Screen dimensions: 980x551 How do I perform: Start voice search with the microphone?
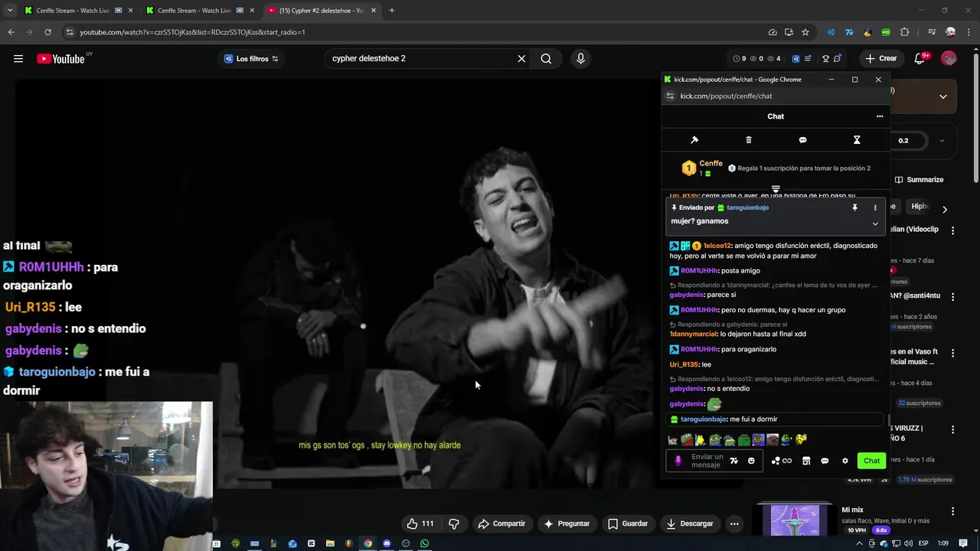(x=580, y=58)
